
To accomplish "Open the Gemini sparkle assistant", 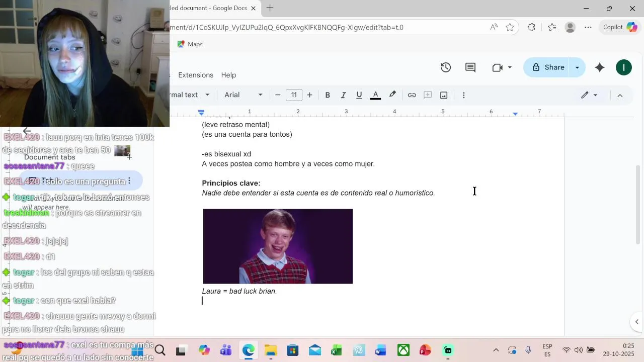I will pos(600,67).
